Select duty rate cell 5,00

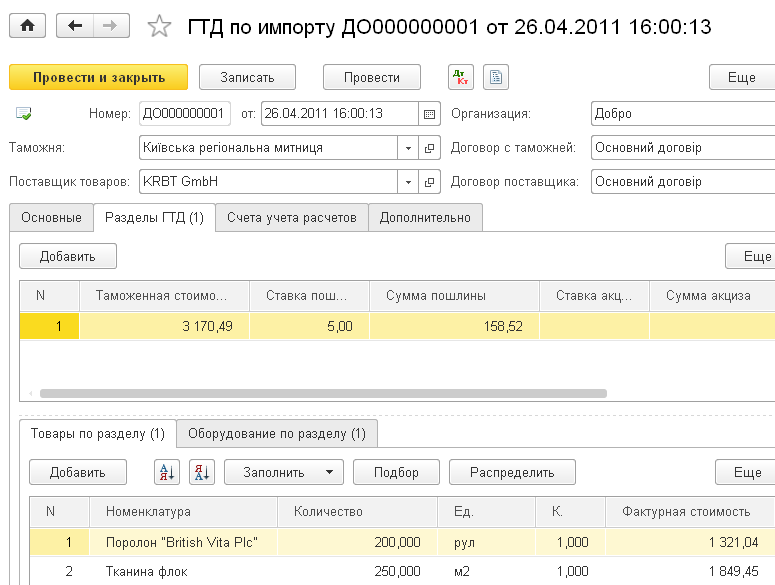tap(309, 326)
